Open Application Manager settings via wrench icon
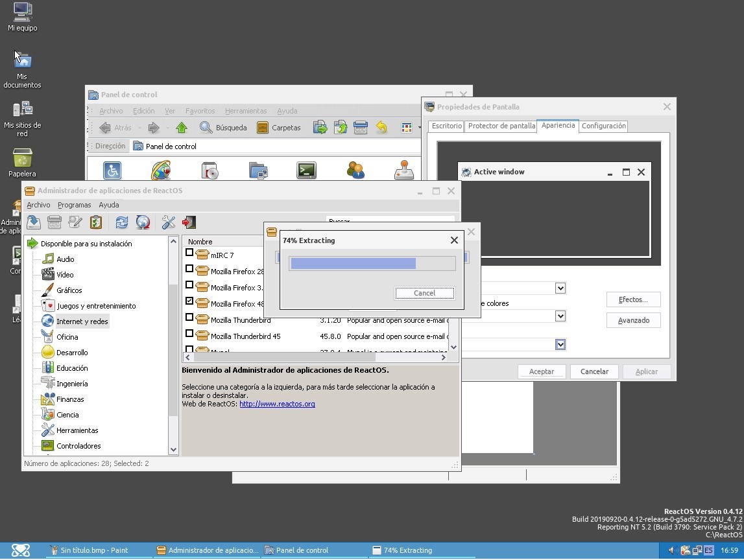Viewport: 744px width, 560px height. [167, 222]
